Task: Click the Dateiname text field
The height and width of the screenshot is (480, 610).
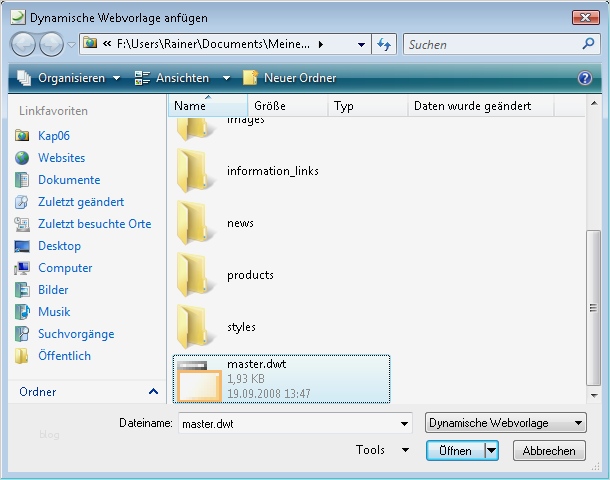Action: (x=287, y=423)
